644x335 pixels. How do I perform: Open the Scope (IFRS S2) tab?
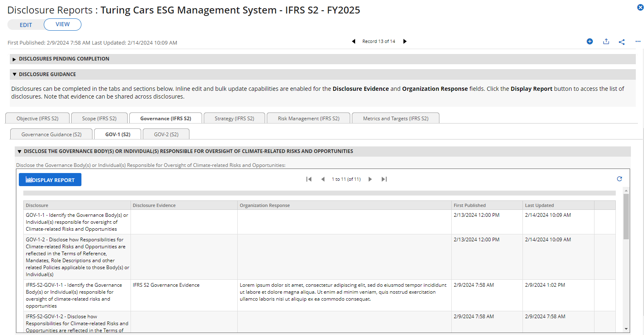coord(99,118)
